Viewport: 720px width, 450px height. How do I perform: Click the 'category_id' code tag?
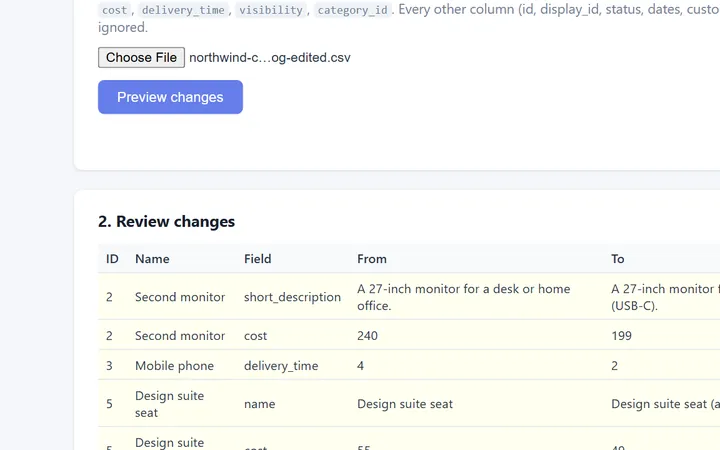(x=352, y=10)
